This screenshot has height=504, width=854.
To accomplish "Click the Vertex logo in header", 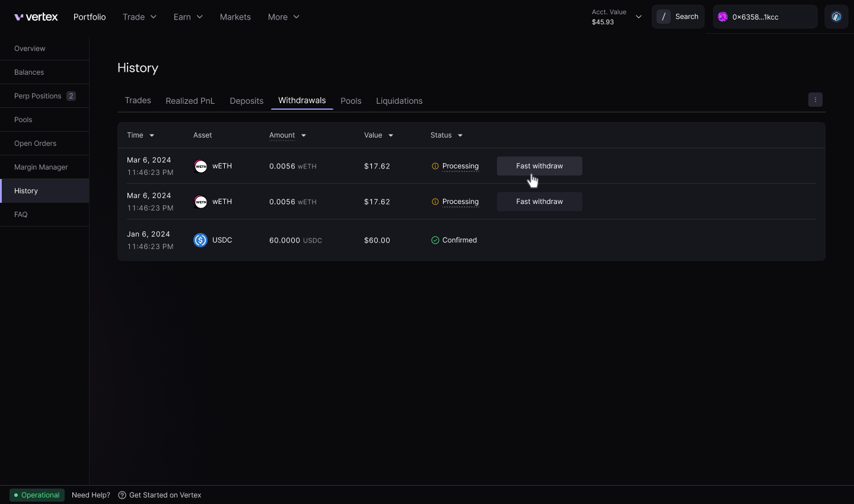I will [x=36, y=17].
